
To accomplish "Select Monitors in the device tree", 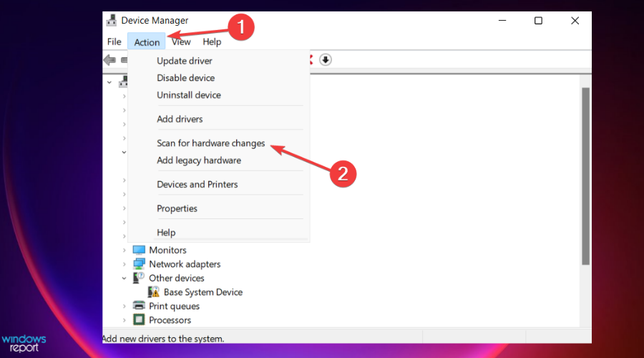I will coord(167,250).
